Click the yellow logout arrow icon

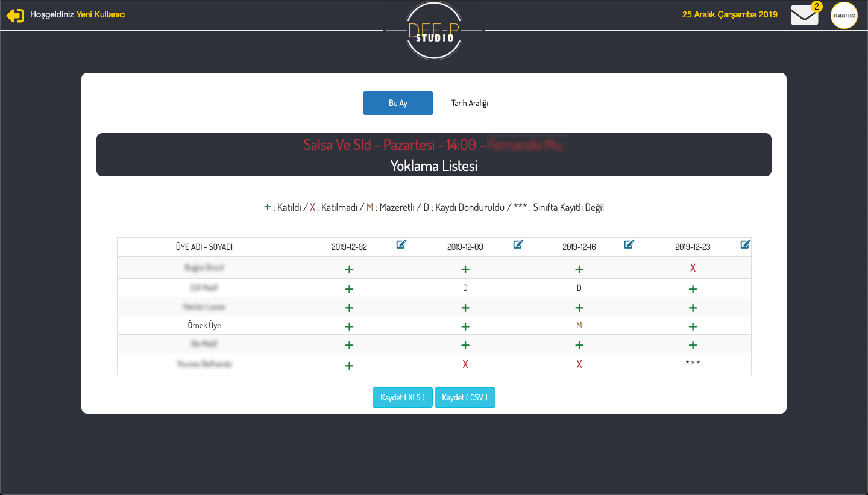pos(15,16)
